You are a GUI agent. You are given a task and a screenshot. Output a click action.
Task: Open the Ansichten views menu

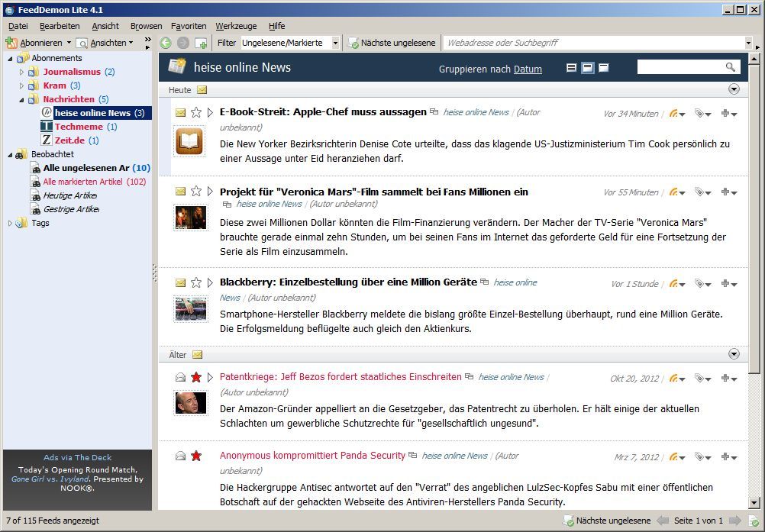[105, 43]
